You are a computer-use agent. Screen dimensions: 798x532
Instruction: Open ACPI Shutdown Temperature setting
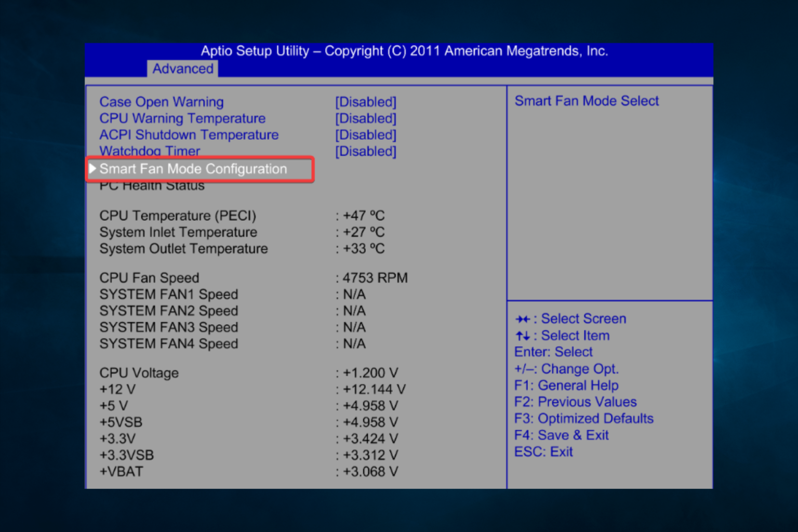tap(189, 135)
